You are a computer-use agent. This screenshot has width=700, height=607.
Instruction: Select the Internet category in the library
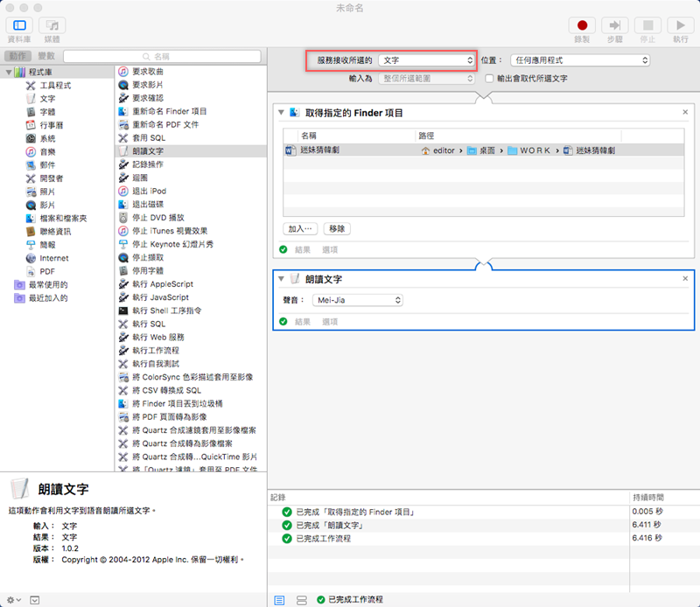click(53, 258)
